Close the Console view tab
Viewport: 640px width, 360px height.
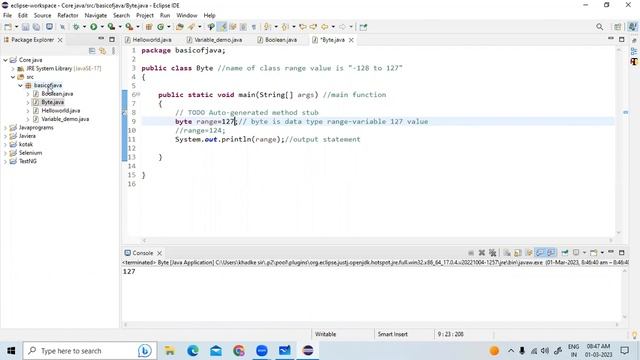(x=160, y=253)
